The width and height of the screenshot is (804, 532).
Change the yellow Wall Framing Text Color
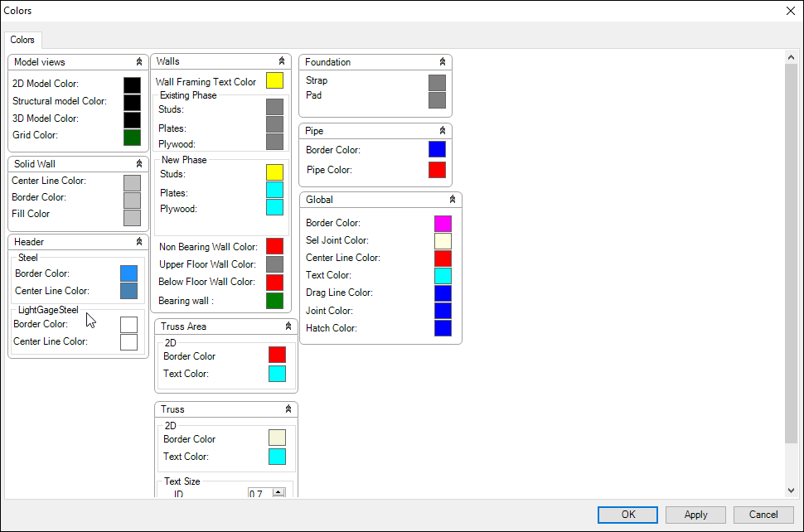[274, 80]
